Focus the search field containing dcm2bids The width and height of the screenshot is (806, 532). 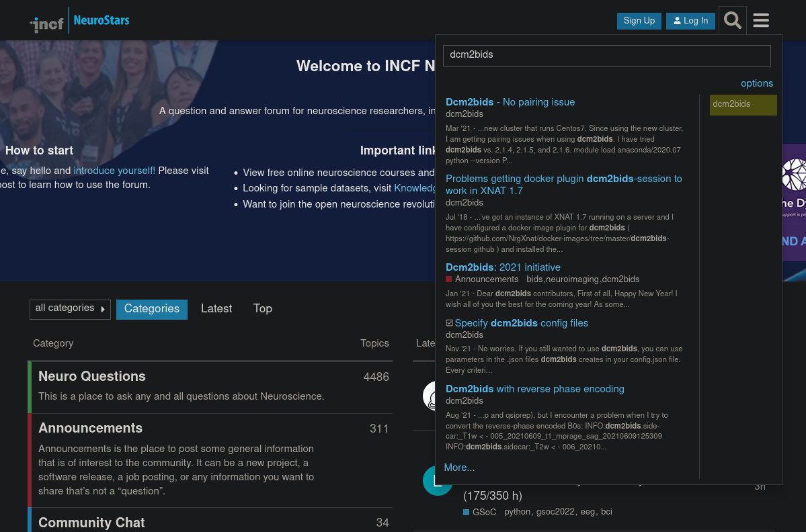pos(606,55)
